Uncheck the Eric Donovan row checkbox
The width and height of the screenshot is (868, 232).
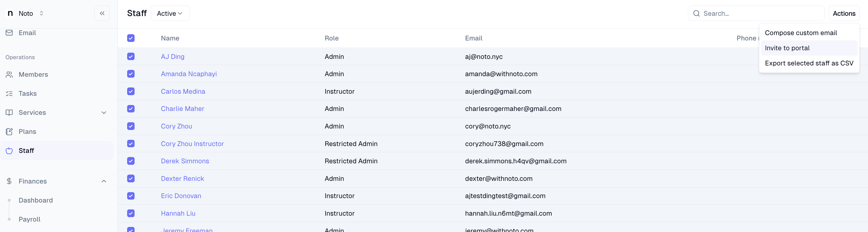[x=131, y=196]
